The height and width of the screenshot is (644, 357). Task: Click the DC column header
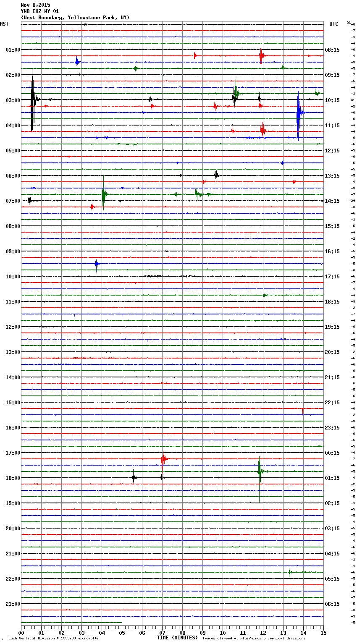click(x=349, y=23)
